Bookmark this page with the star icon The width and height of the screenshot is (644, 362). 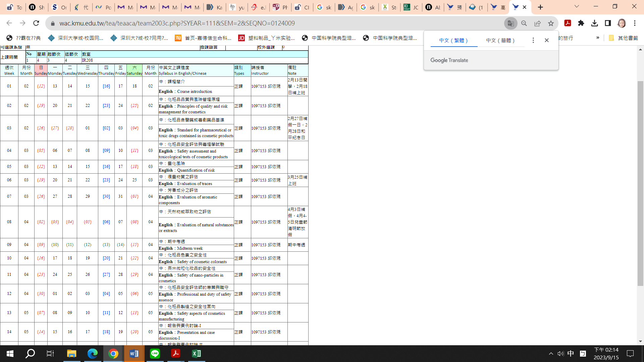click(x=551, y=23)
